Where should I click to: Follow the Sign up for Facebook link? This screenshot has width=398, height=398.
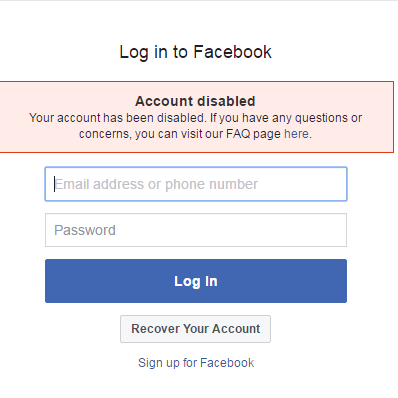coord(196,363)
